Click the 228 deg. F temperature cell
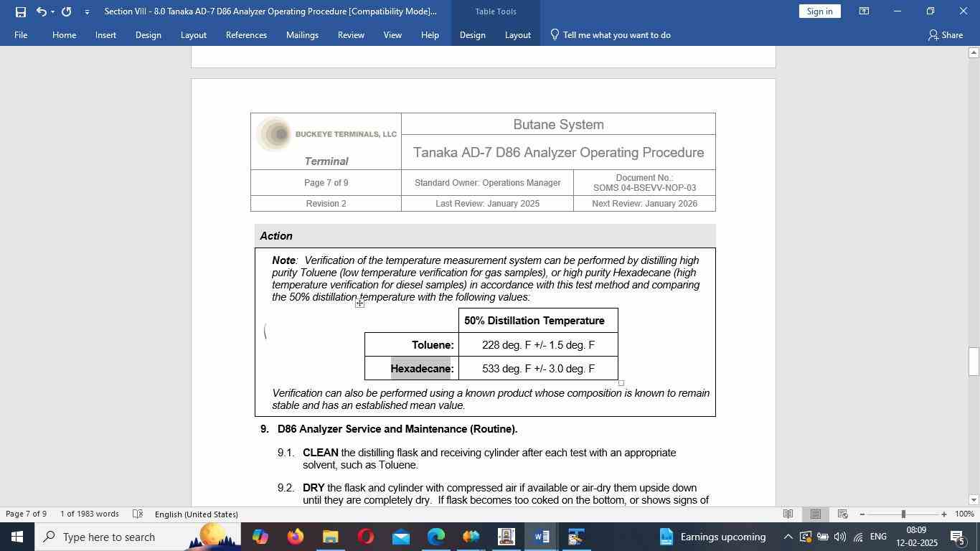 (538, 345)
